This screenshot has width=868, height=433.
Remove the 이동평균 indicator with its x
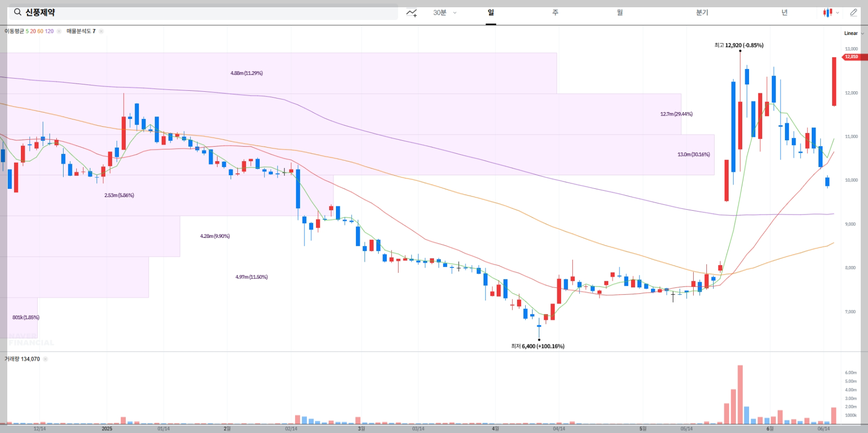pos(59,31)
